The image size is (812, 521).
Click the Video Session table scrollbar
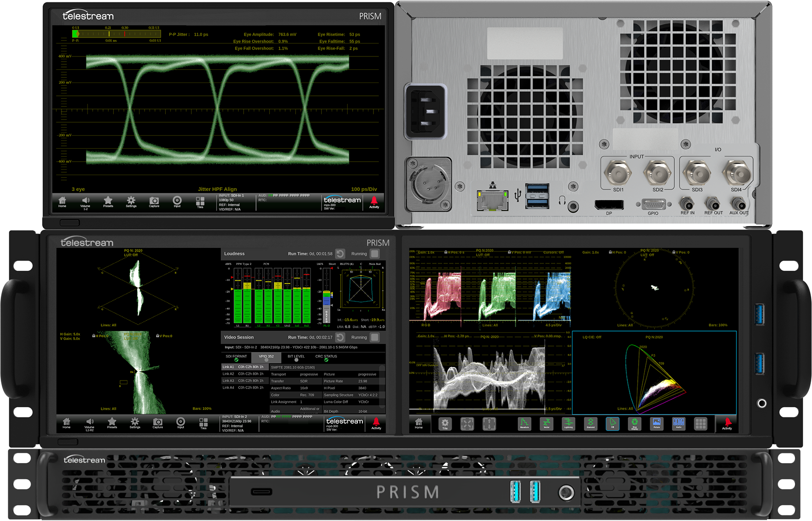click(382, 388)
